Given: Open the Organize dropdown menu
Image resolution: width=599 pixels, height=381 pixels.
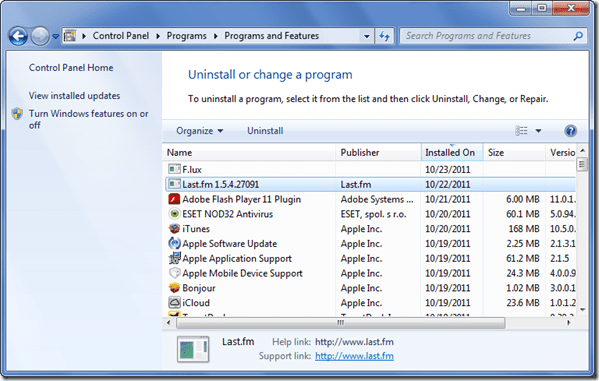Looking at the screenshot, I should 199,131.
